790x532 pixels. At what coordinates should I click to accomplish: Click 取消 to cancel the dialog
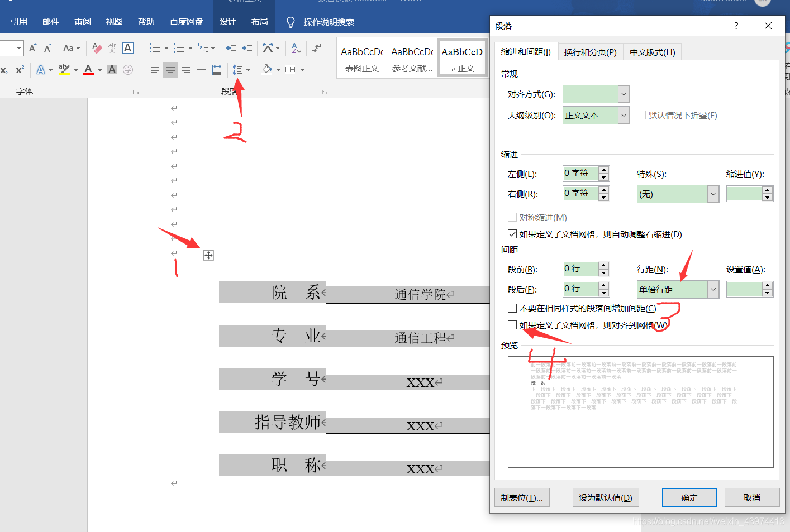pos(752,497)
